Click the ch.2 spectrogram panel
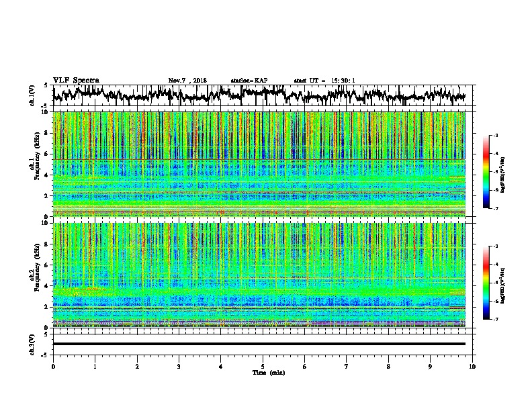532x411 pixels. pyautogui.click(x=259, y=275)
